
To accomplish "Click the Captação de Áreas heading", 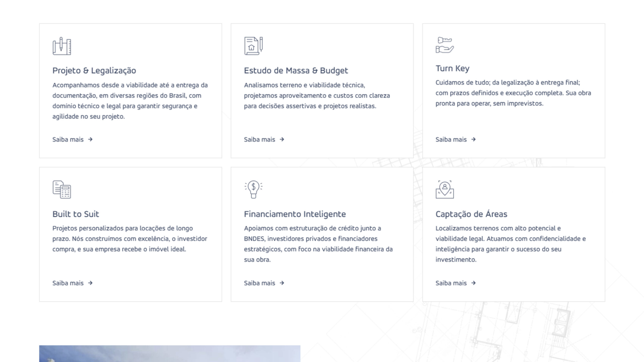I will [471, 214].
